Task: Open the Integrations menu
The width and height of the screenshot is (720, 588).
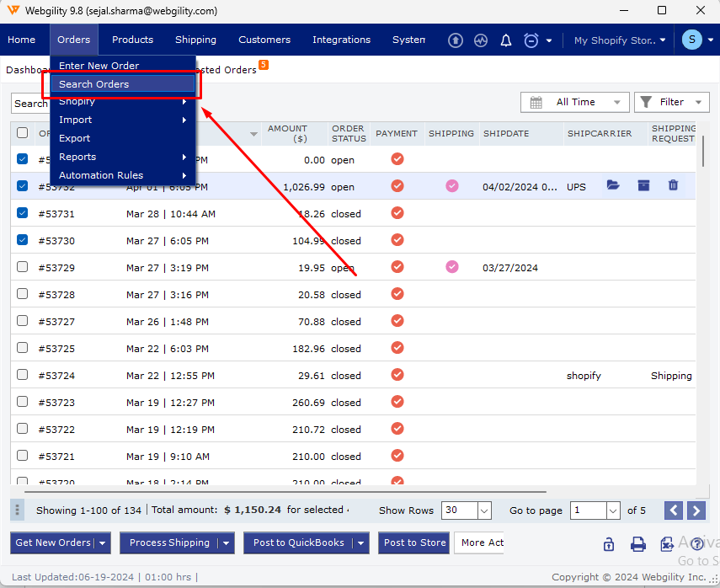Action: pos(341,40)
